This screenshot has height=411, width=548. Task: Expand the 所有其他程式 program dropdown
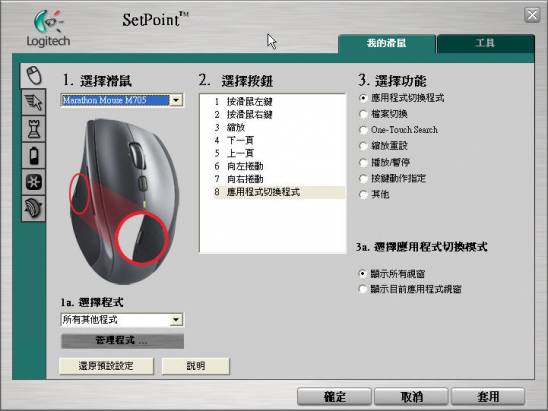coord(176,319)
